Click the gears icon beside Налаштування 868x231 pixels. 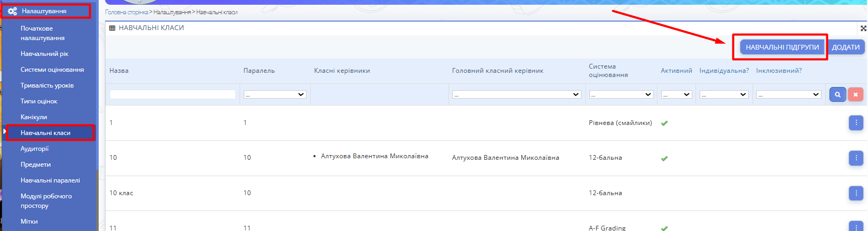(x=12, y=11)
